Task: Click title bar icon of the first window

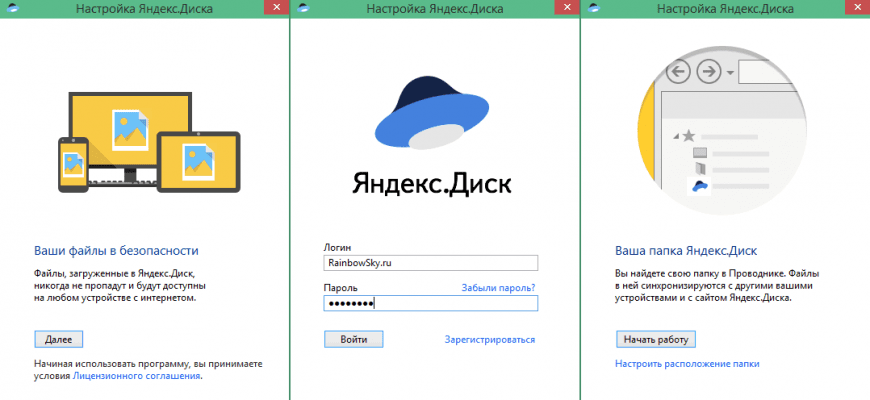Action: coord(11,8)
